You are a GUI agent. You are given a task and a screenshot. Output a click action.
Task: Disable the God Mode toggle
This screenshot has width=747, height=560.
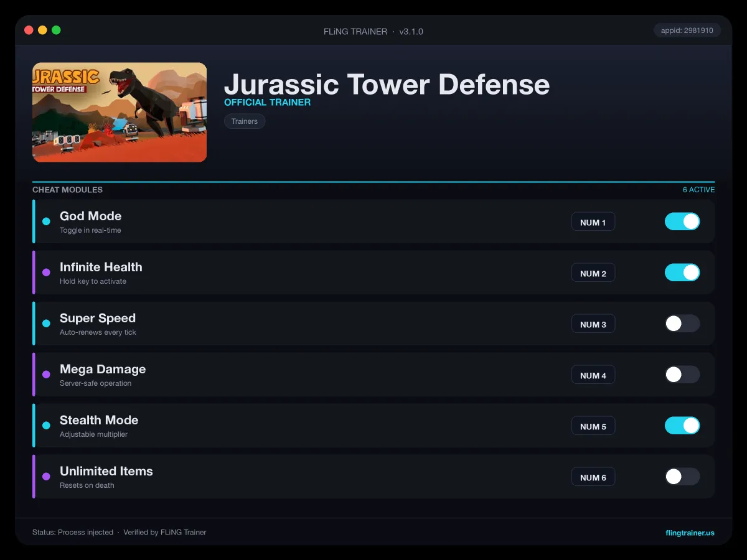point(682,222)
